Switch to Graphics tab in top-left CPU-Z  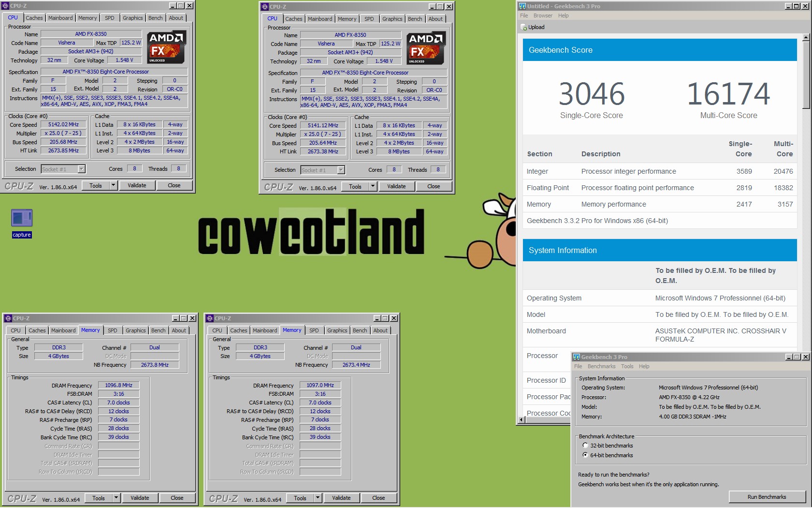coord(132,18)
